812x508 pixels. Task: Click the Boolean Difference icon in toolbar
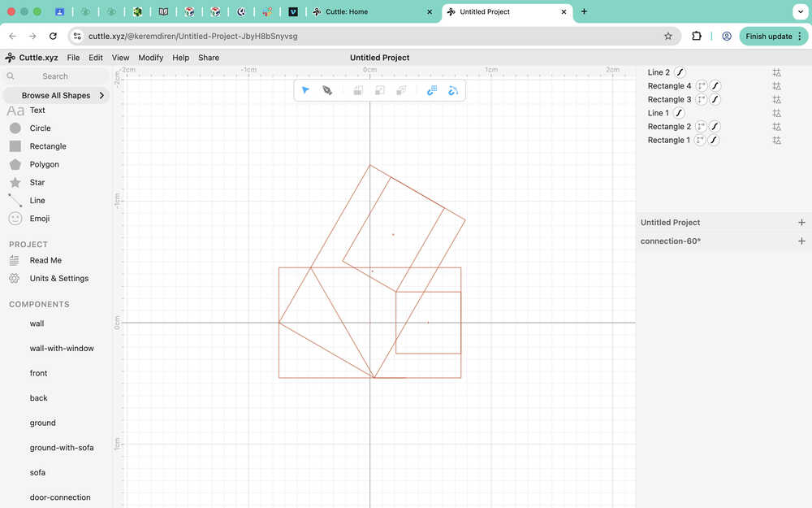[379, 91]
